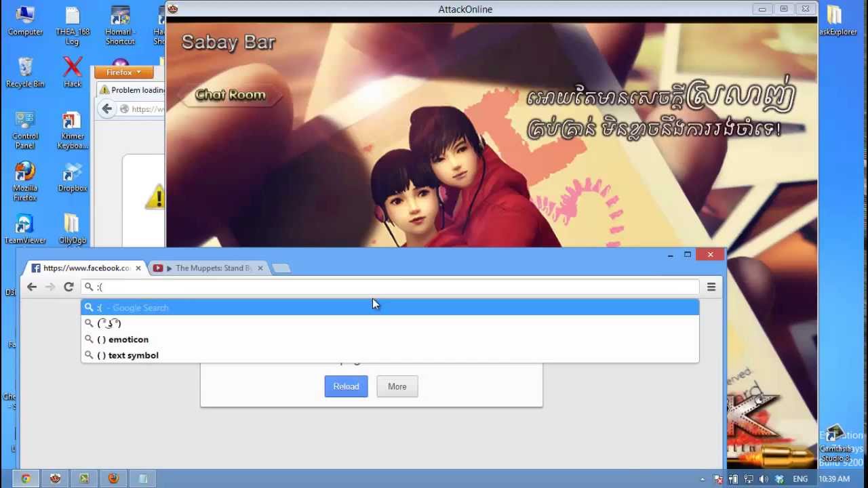Click the 10:39 AM taskbar clock

click(x=834, y=479)
